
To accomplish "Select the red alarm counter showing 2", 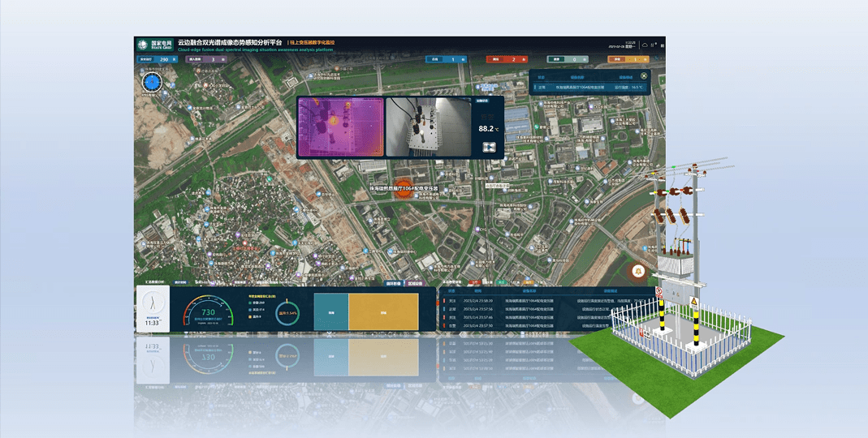I will point(506,59).
